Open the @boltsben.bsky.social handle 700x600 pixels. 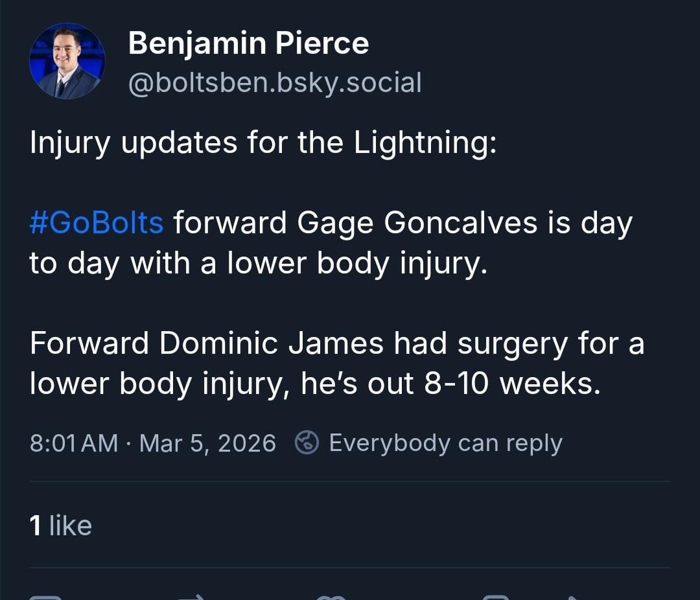275,83
